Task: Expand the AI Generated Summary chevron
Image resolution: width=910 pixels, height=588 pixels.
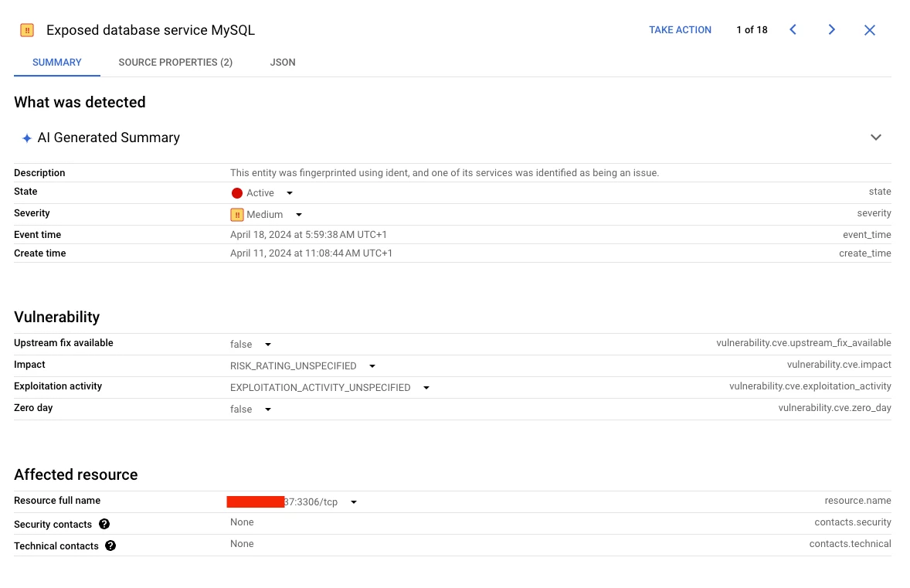Action: pos(876,138)
